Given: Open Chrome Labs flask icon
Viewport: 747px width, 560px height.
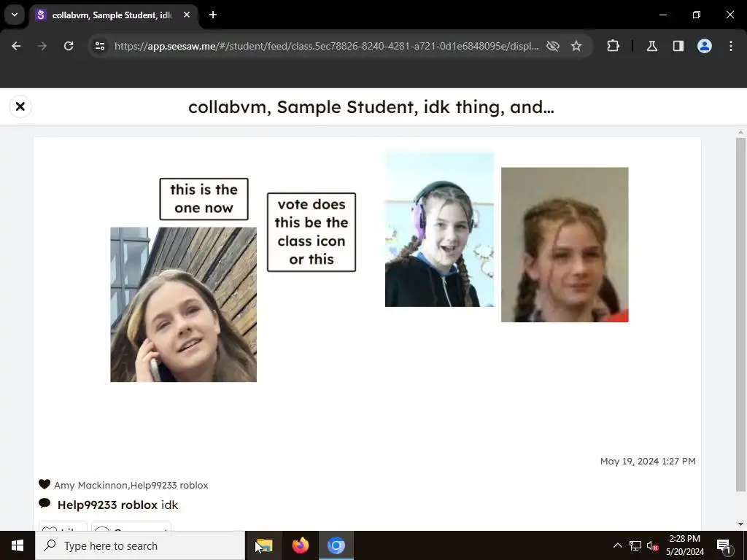Looking at the screenshot, I should [651, 46].
